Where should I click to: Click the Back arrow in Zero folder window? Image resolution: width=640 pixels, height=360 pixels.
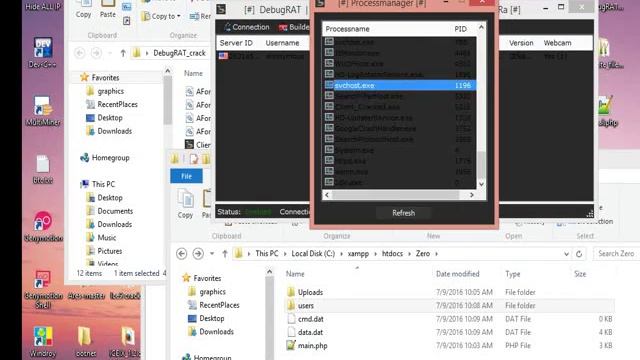182,253
